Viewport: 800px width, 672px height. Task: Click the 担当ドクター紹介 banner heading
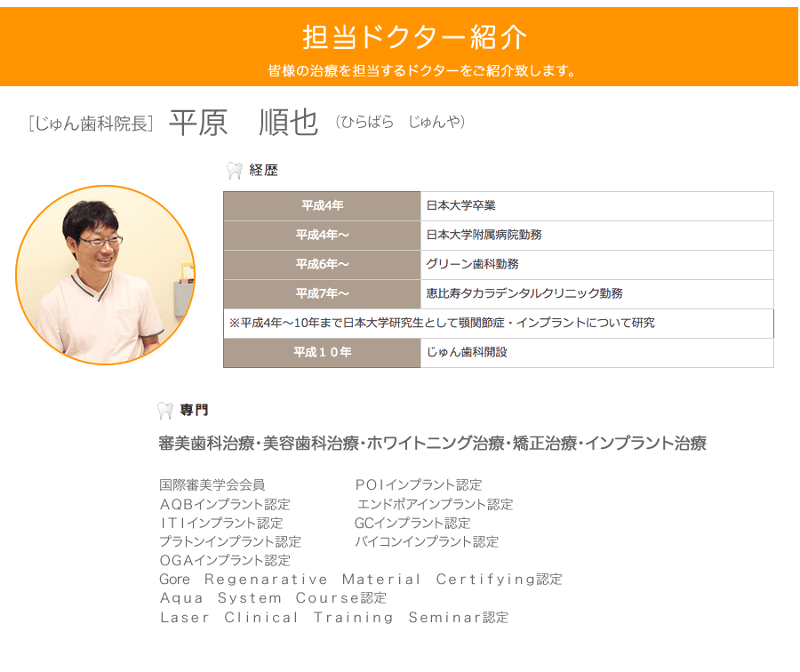414,37
